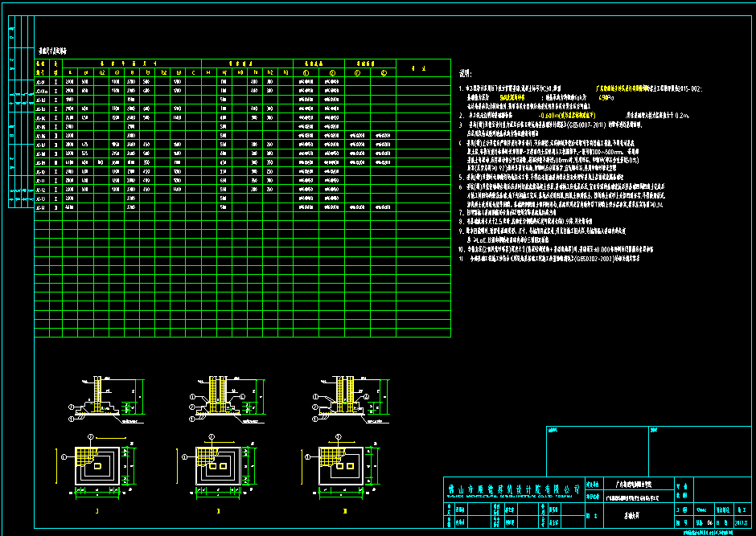This screenshot has width=756, height=536.
Task: Click the "H" column header in the foundation table
Action: (209, 72)
